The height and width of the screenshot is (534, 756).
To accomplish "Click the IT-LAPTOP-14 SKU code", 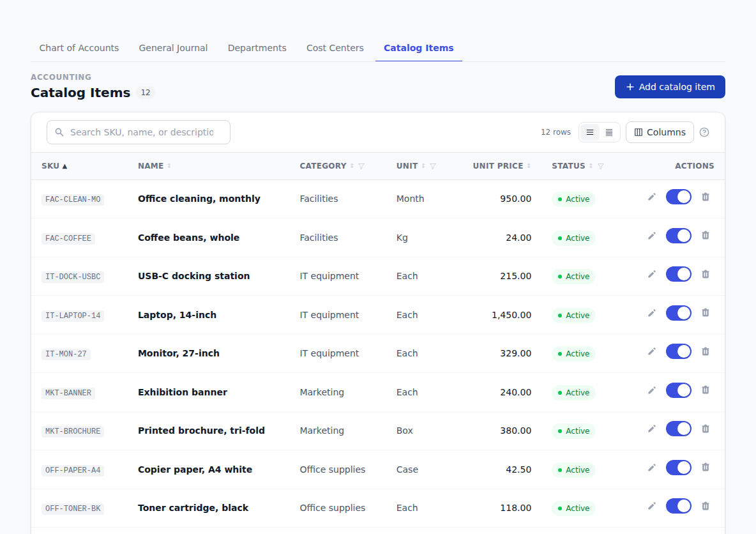I will [x=73, y=316].
